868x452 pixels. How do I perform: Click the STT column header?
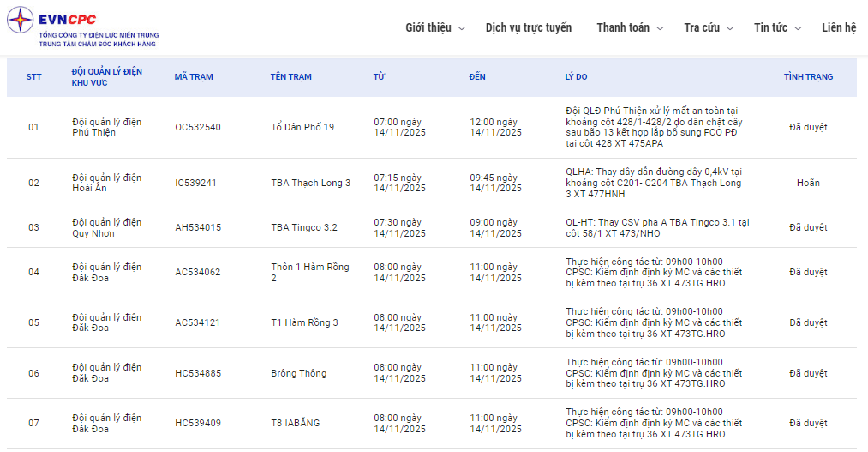33,77
